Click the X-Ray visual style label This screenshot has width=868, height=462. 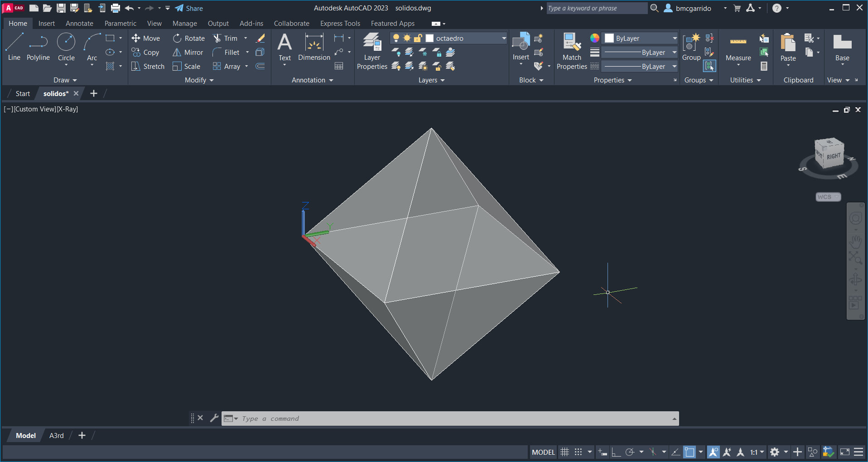coord(67,109)
